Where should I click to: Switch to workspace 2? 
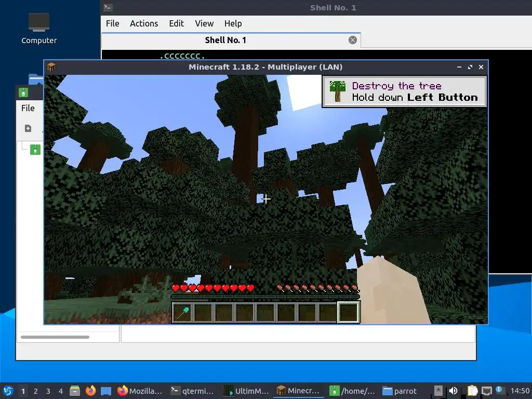(36, 391)
